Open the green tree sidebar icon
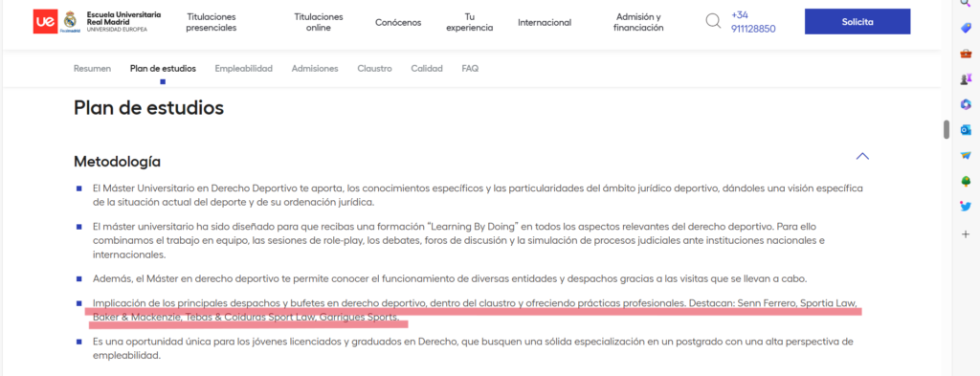 coord(966,181)
